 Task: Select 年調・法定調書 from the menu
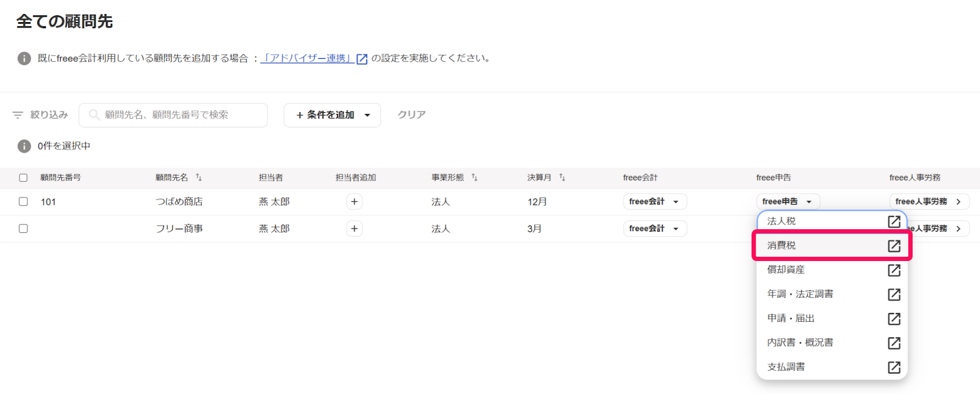click(832, 294)
